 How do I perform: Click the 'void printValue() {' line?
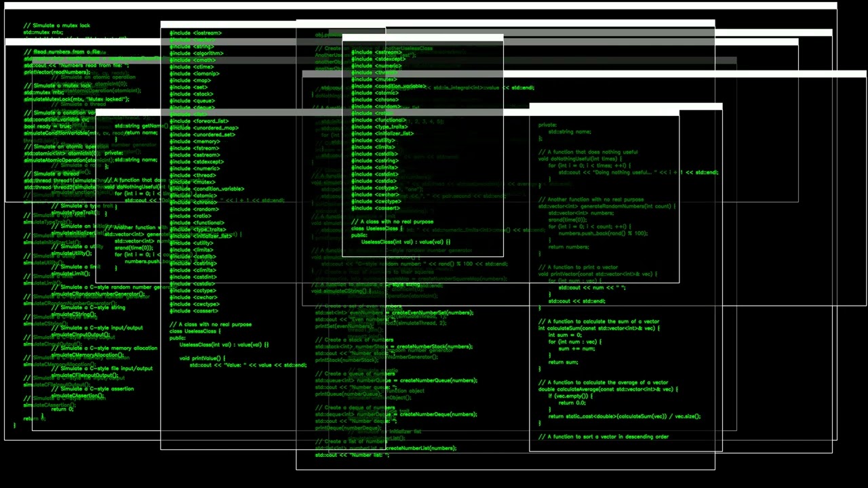203,358
